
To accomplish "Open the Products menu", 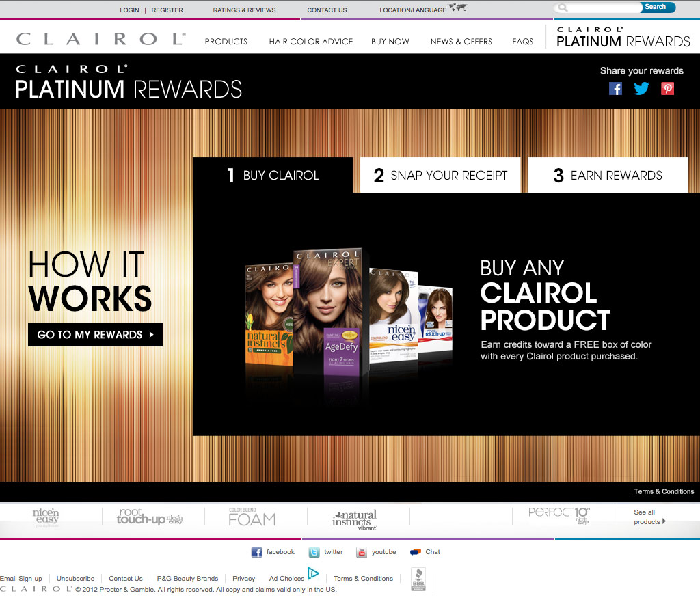I will pyautogui.click(x=226, y=42).
